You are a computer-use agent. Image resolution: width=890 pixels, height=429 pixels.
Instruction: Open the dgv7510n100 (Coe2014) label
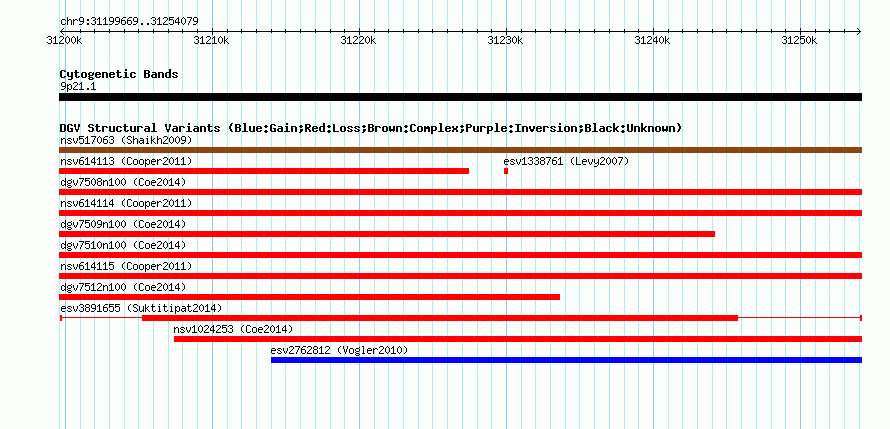123,245
